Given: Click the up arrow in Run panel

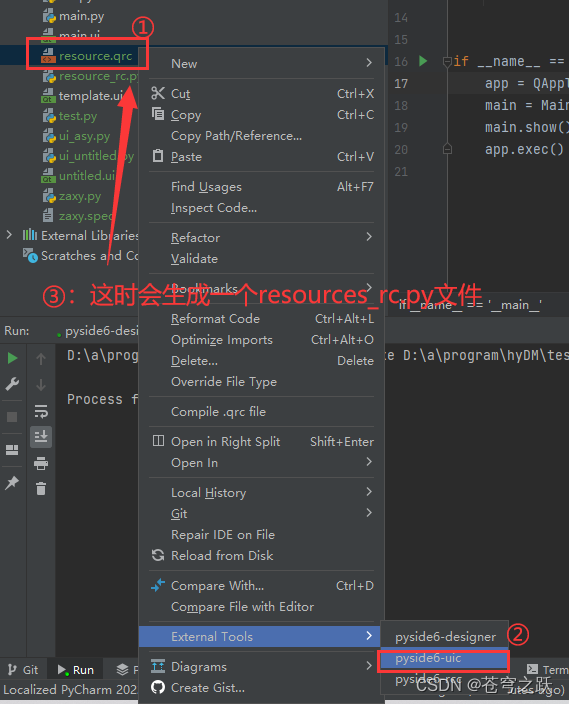Looking at the screenshot, I should [x=41, y=359].
